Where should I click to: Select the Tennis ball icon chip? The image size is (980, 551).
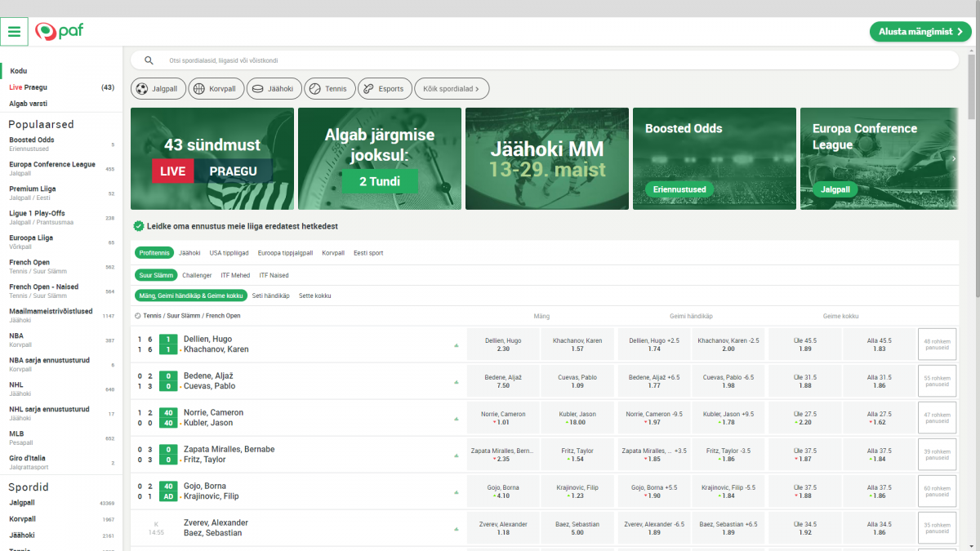click(329, 89)
